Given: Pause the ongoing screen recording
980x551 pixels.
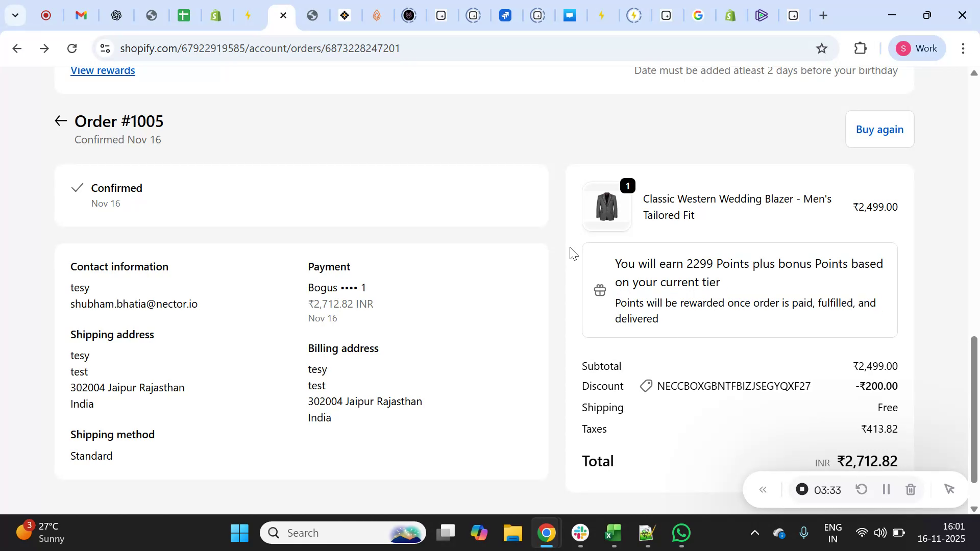Looking at the screenshot, I should tap(887, 489).
